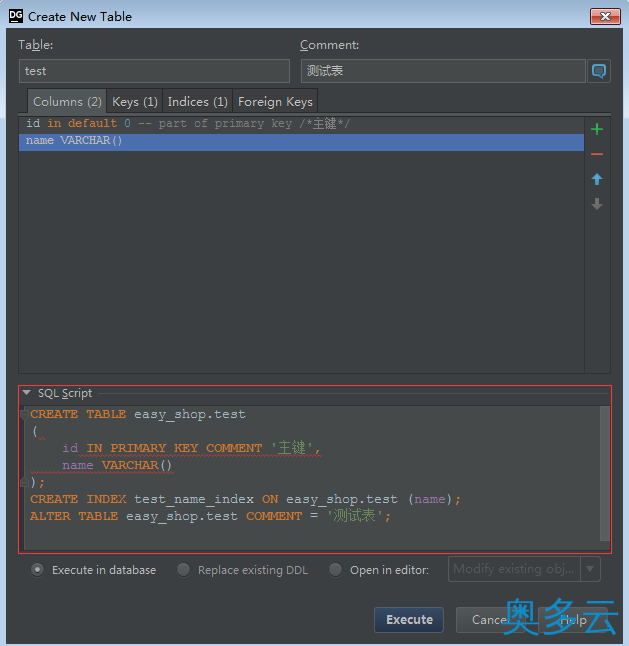Remove the selected column with the red minus
629x646 pixels.
(597, 154)
